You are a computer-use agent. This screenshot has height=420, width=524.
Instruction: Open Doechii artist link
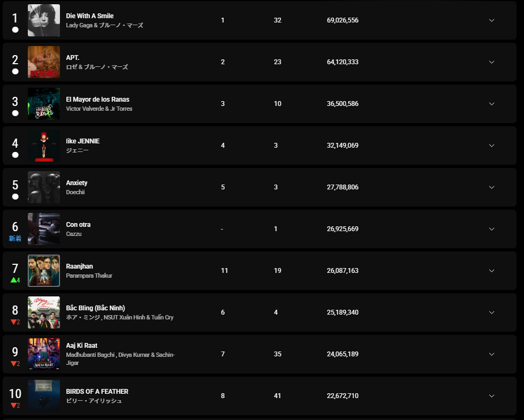click(x=75, y=192)
